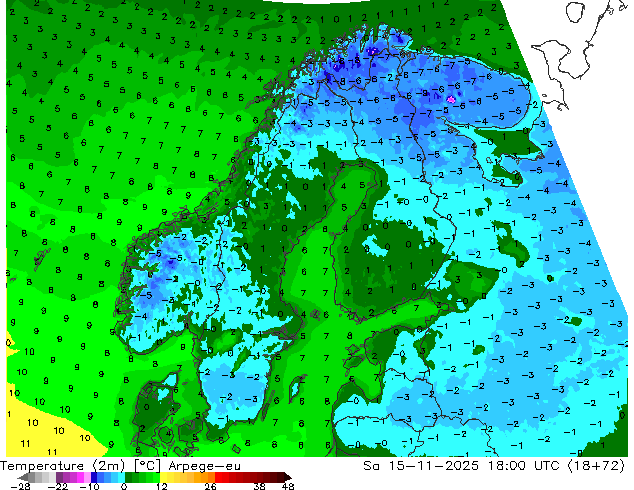634x490 pixels.
Task: Click the "-22" legend value
Action: (x=57, y=486)
